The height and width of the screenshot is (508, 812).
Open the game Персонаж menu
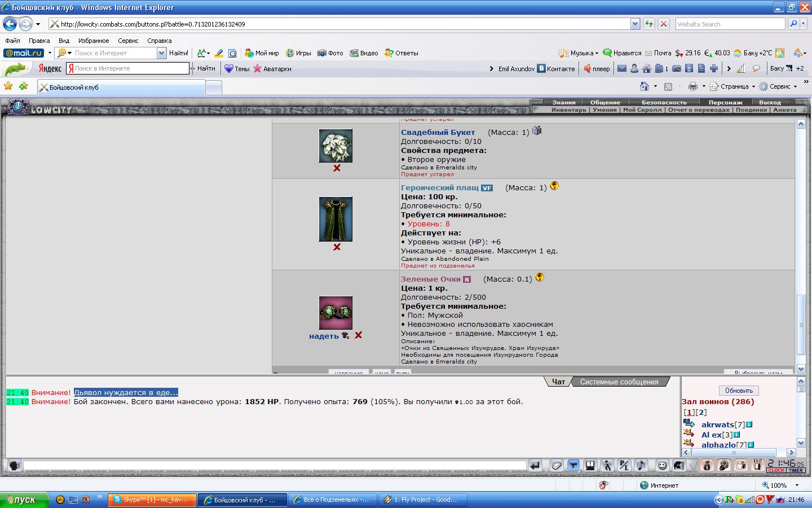click(x=726, y=102)
